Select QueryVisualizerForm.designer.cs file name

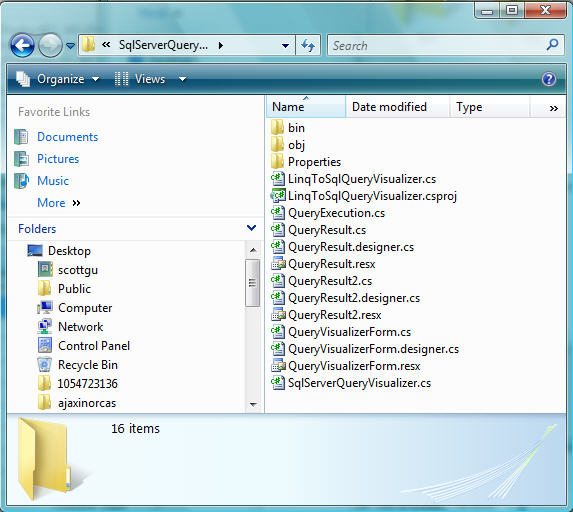[373, 349]
